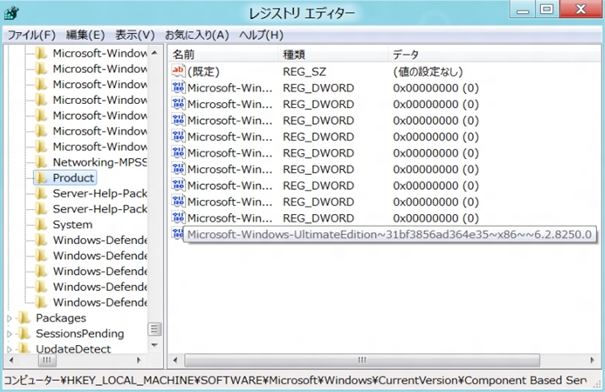Maximize the Registry Editor window
The image size is (605, 392).
click(547, 9)
